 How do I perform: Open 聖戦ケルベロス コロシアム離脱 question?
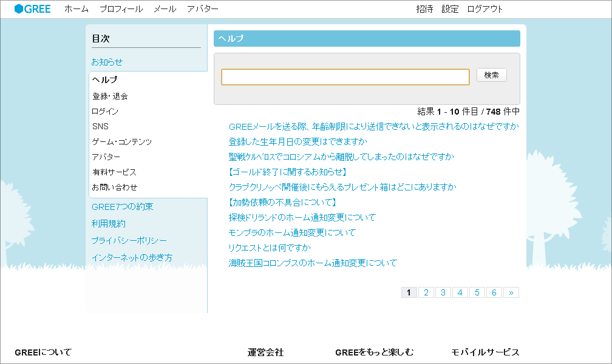[341, 157]
